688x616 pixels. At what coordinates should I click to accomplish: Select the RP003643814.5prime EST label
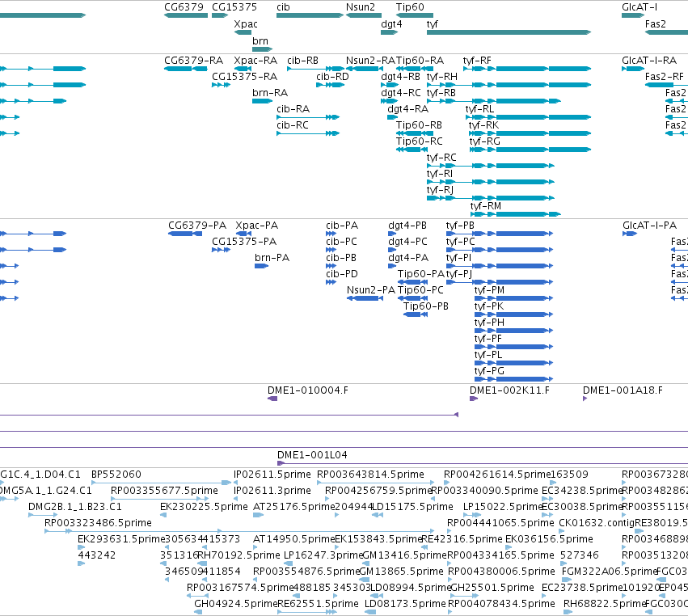pyautogui.click(x=371, y=475)
